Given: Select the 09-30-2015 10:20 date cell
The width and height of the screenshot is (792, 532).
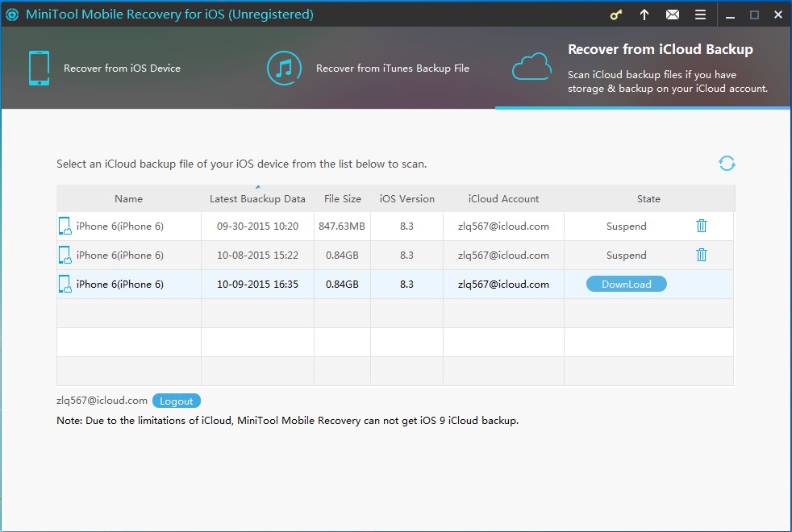Looking at the screenshot, I should click(x=257, y=227).
